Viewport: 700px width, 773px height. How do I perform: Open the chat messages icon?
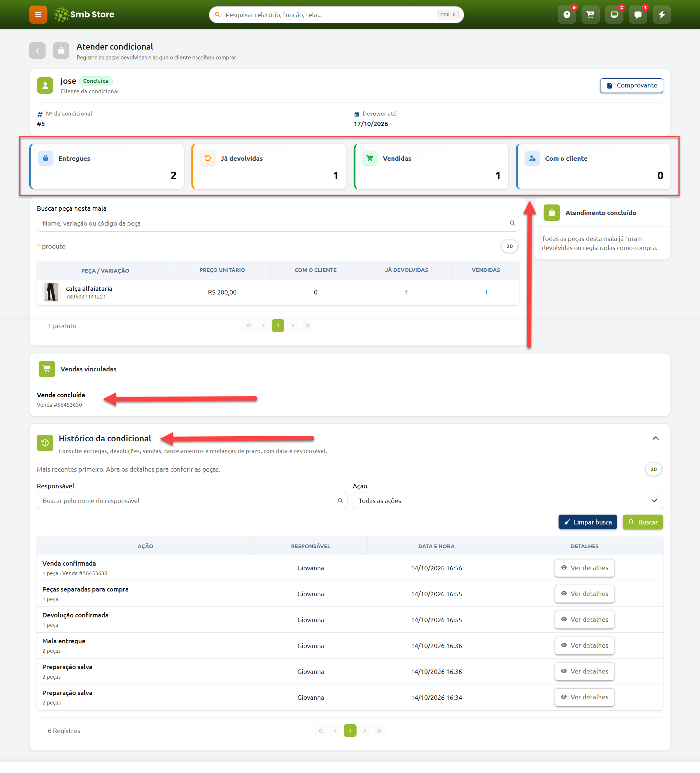[638, 15]
